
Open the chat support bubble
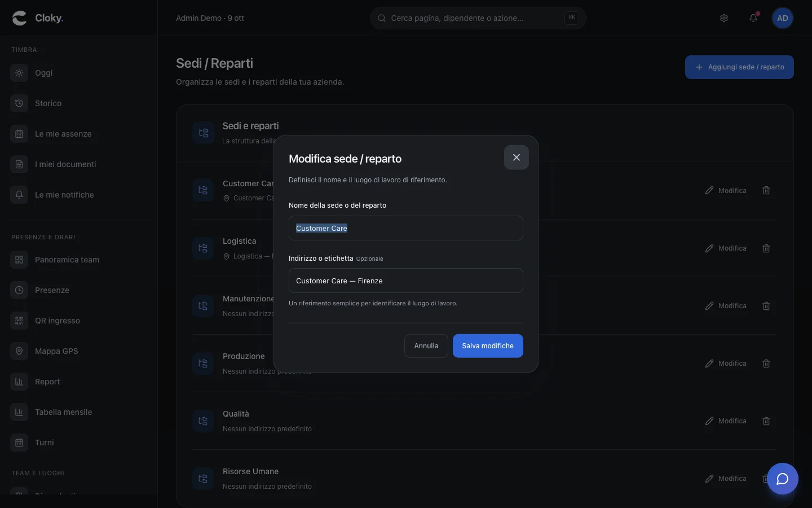tap(783, 479)
